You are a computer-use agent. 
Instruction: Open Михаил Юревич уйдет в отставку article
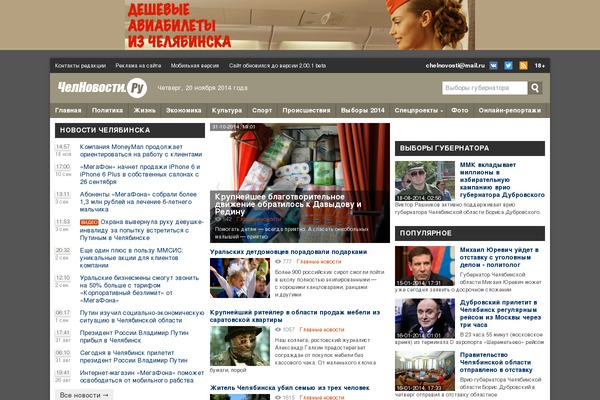[499, 257]
